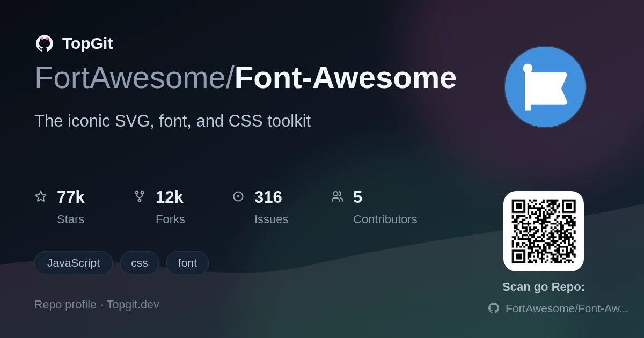Screen dimensions: 644x338
Task: Select the JavaScript tag
Action: pyautogui.click(x=74, y=263)
